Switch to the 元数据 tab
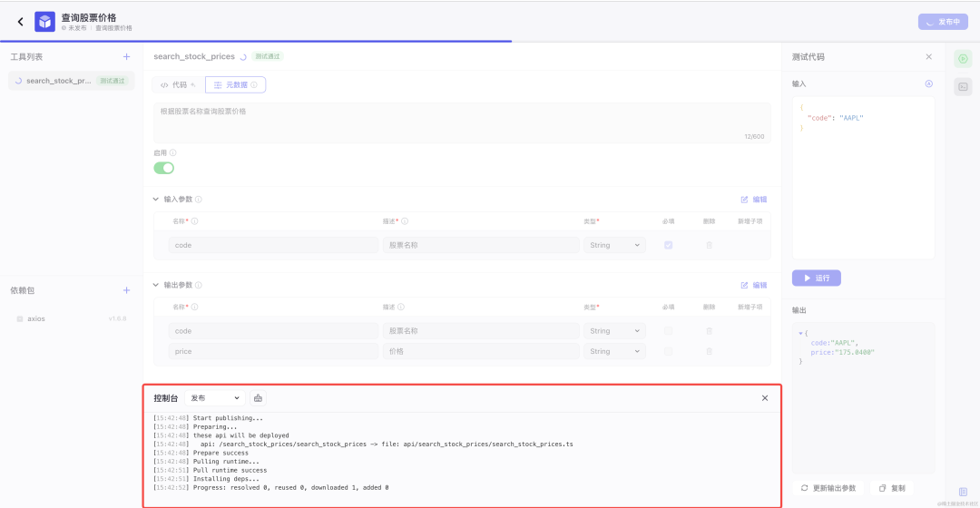This screenshot has width=980, height=508. tap(236, 85)
